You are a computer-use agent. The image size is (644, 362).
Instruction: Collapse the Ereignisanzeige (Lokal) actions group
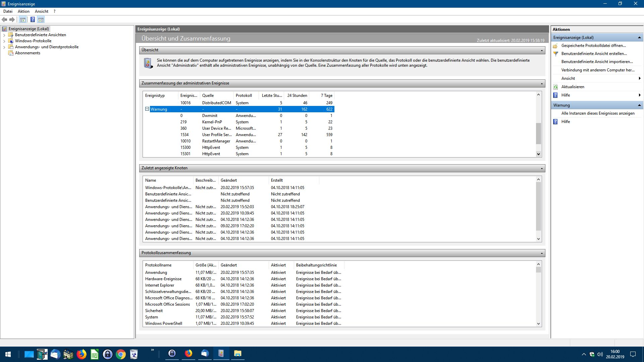pos(639,38)
